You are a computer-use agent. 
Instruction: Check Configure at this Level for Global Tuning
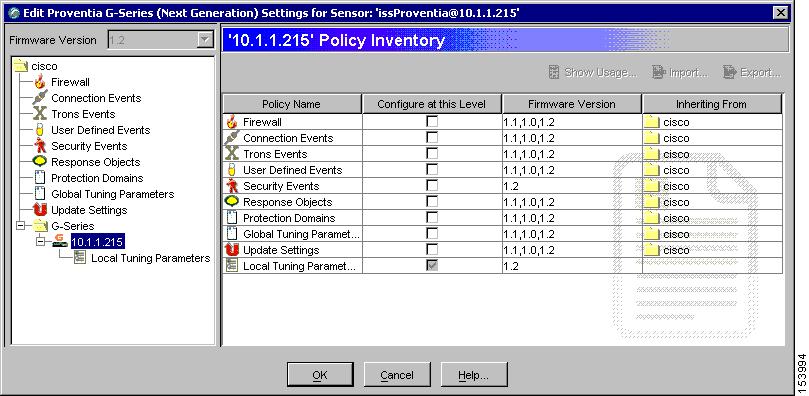[x=432, y=234]
